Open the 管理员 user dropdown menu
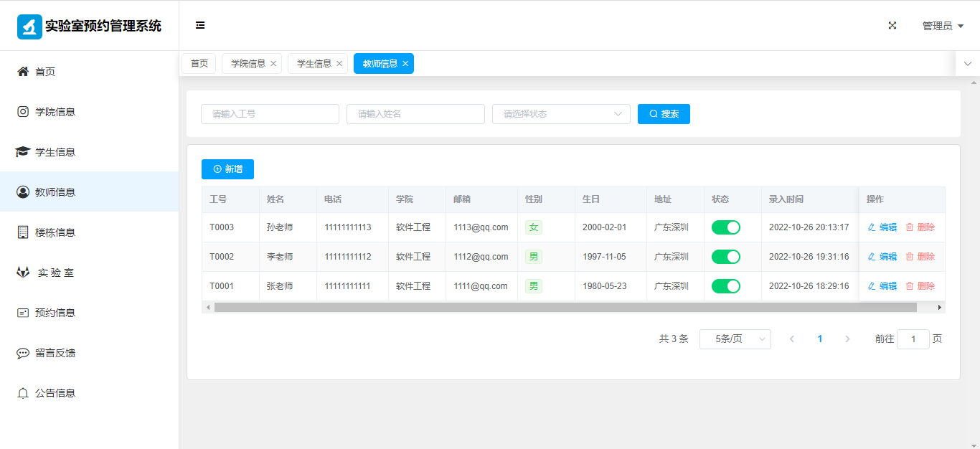Screen dimensions: 980x449 [942, 26]
